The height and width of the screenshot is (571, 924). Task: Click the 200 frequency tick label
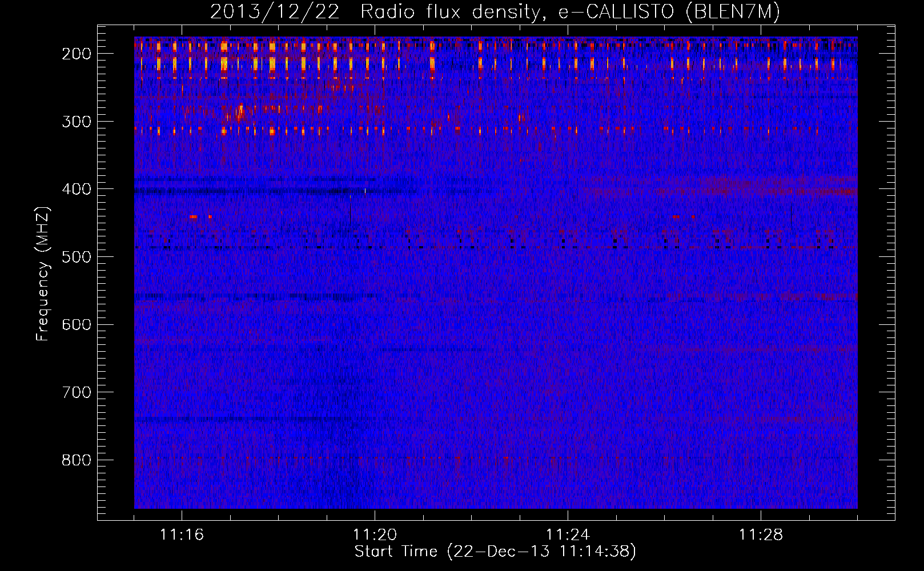pyautogui.click(x=76, y=54)
